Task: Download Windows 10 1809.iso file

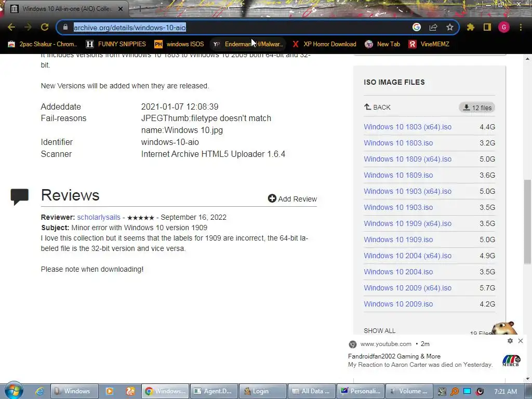Action: tap(398, 175)
